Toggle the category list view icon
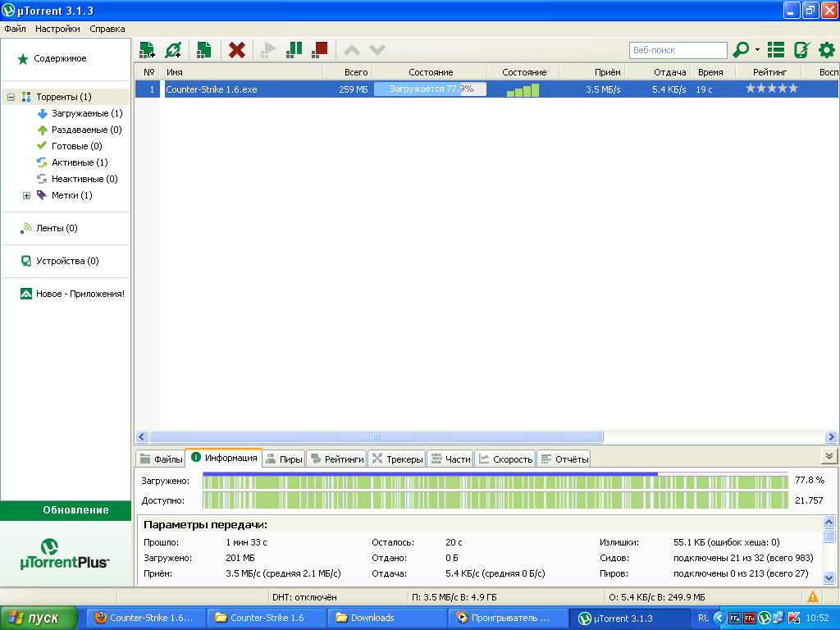This screenshot has width=840, height=630. point(776,50)
